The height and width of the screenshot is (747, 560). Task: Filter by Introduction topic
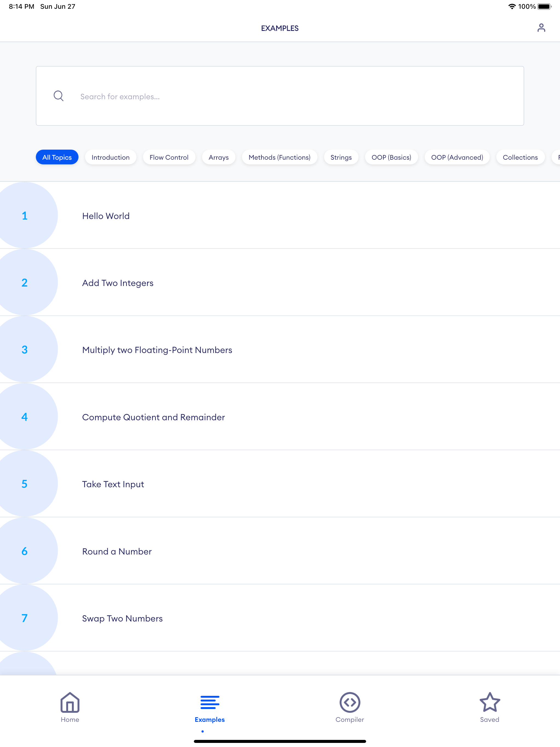(x=110, y=157)
